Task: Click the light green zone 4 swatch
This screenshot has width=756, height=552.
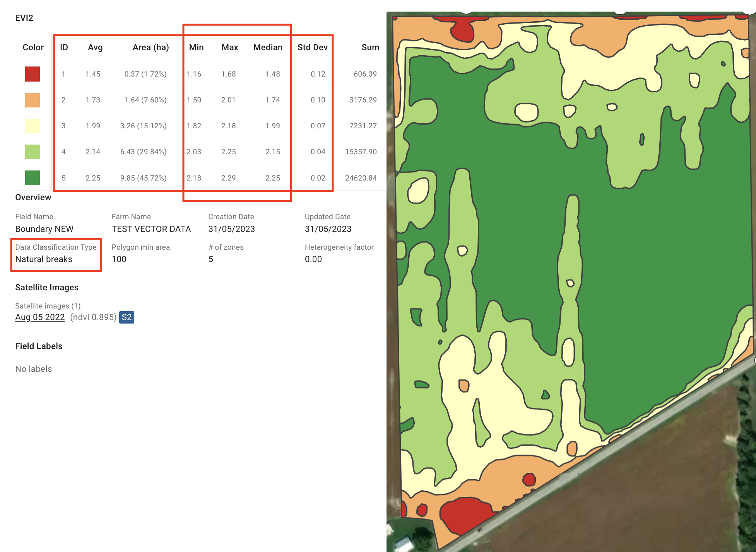Action: [x=32, y=152]
